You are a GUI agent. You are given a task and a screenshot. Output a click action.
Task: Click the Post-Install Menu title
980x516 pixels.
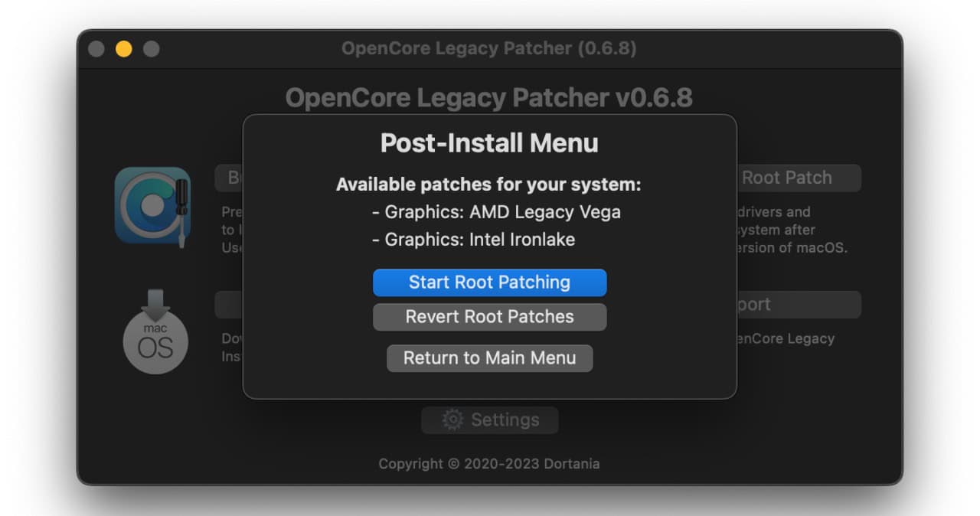point(489,143)
